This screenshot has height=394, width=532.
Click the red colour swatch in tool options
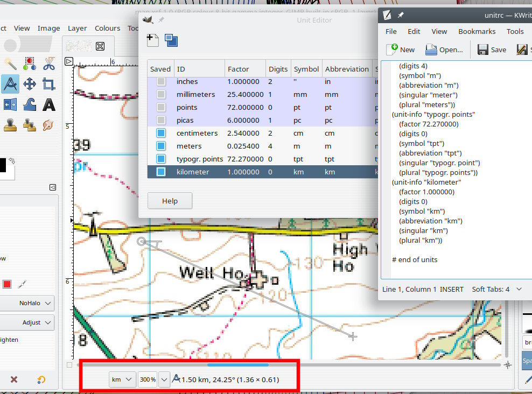click(7, 284)
